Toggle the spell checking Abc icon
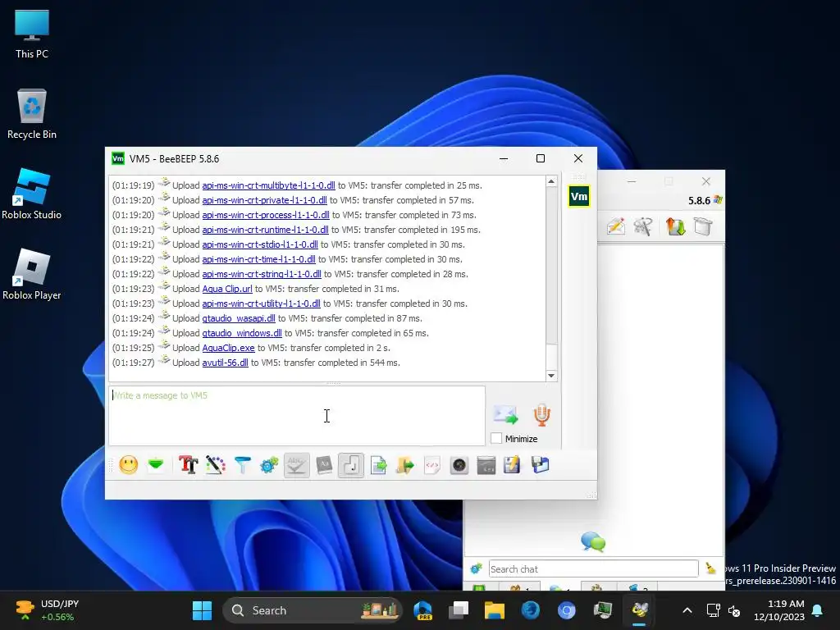Viewport: 840px width, 630px height. (x=297, y=465)
